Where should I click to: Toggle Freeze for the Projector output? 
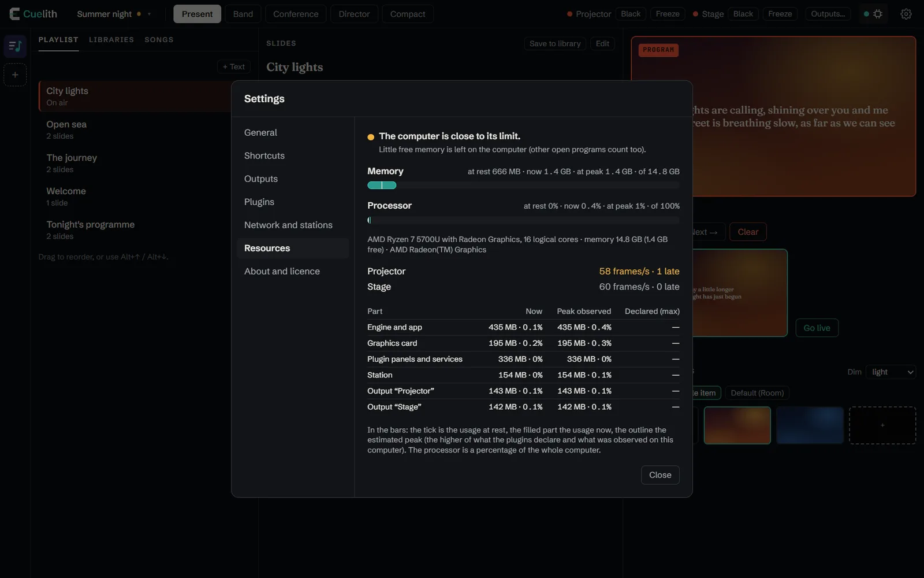(x=668, y=14)
